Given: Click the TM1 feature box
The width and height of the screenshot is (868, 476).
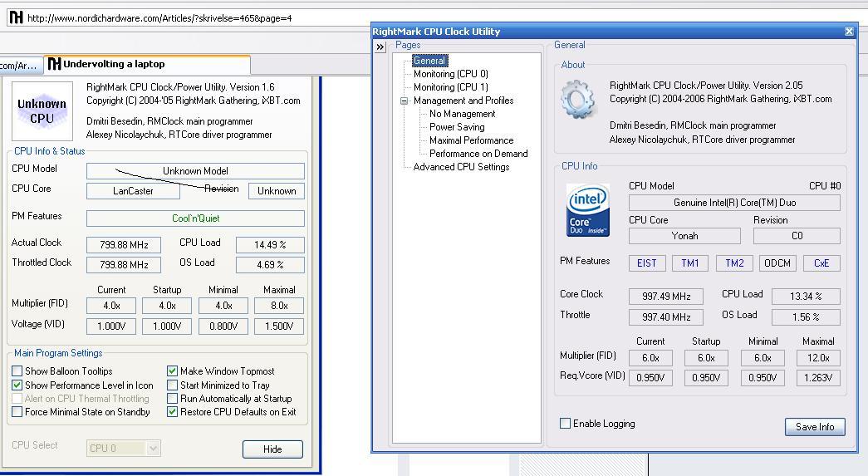Looking at the screenshot, I should tap(689, 263).
